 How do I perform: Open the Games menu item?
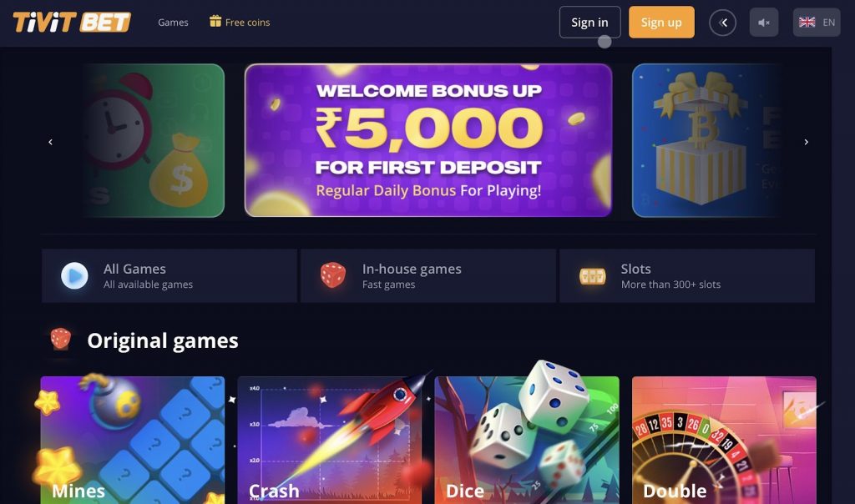[x=173, y=23]
